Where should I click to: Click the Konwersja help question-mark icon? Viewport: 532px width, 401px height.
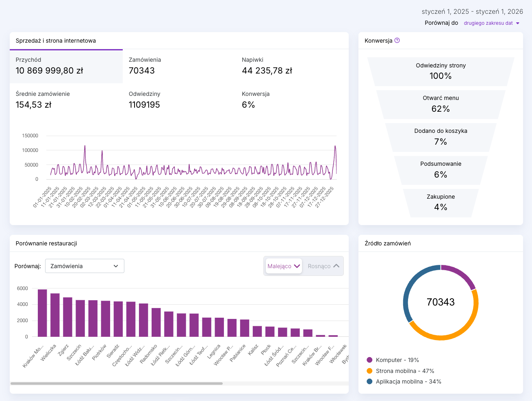(397, 41)
